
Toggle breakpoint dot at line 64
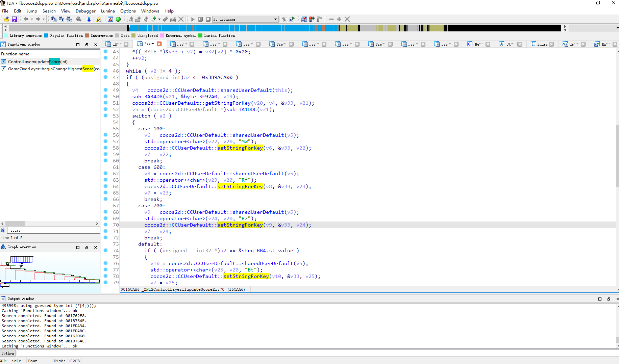coord(105,186)
